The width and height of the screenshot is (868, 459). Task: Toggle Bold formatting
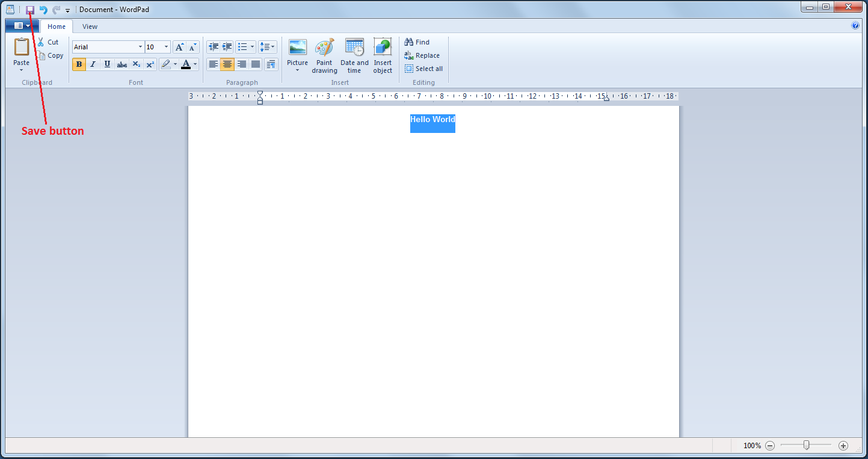[x=79, y=64]
